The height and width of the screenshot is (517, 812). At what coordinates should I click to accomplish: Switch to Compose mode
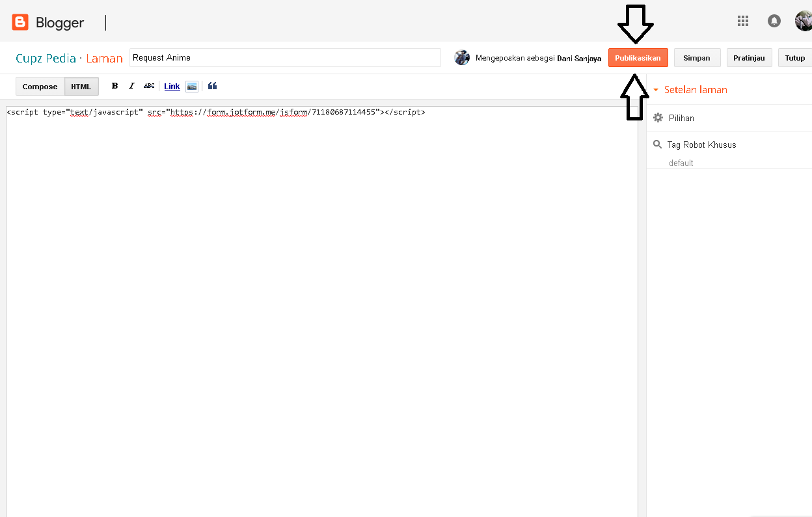[x=40, y=87]
